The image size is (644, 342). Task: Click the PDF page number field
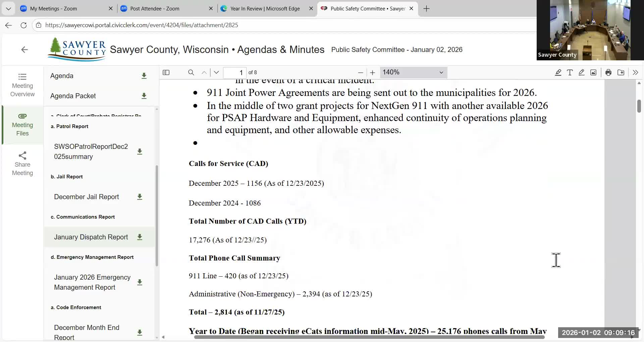point(234,72)
